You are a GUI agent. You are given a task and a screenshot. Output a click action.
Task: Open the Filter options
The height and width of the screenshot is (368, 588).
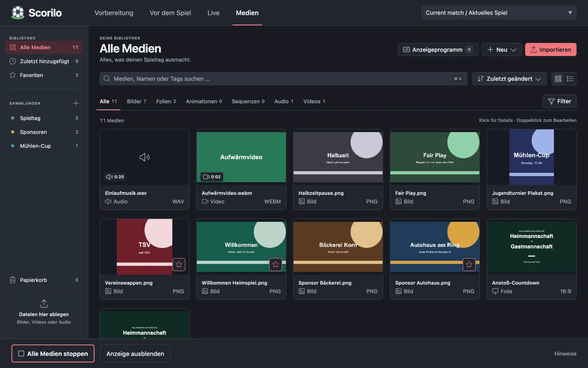tap(559, 101)
